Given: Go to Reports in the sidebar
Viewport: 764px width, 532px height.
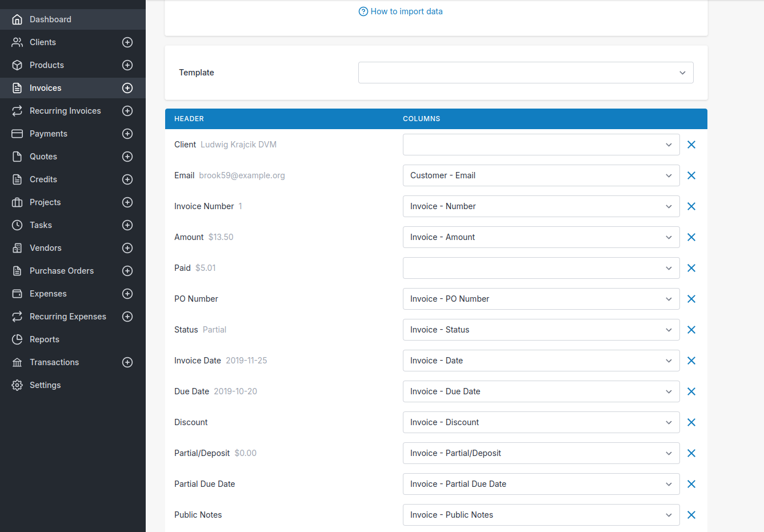Looking at the screenshot, I should 45,339.
